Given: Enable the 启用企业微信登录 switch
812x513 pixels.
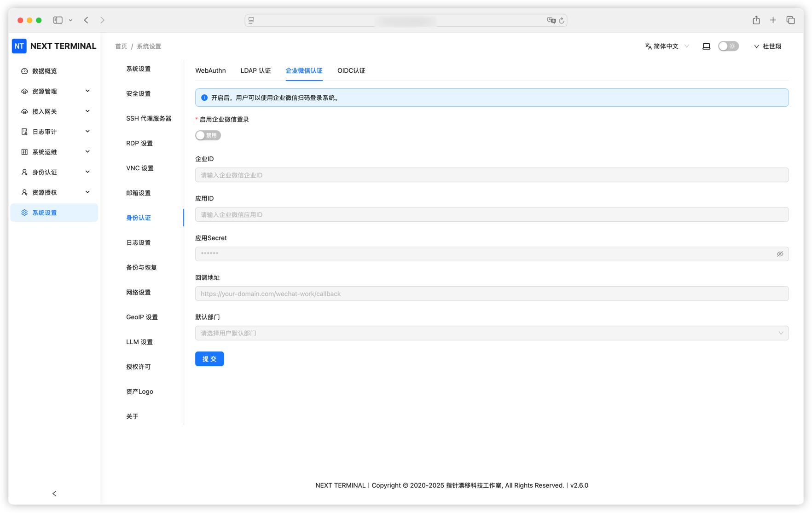Looking at the screenshot, I should tap(208, 135).
